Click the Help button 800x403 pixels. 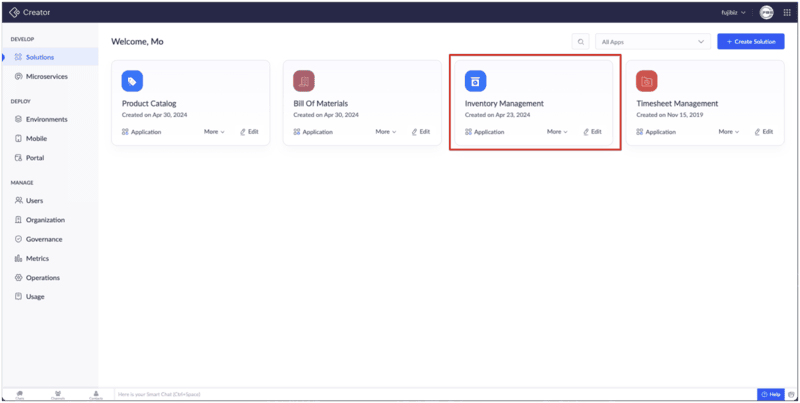tap(770, 395)
